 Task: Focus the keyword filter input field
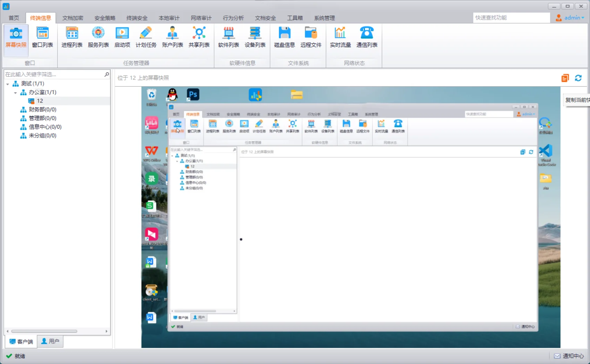click(54, 74)
